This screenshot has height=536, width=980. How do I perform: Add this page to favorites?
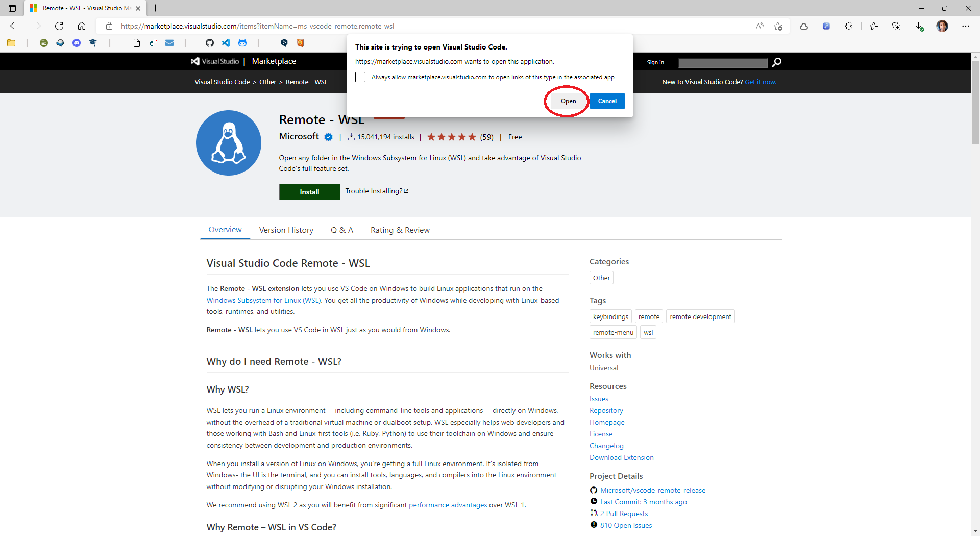point(778,26)
